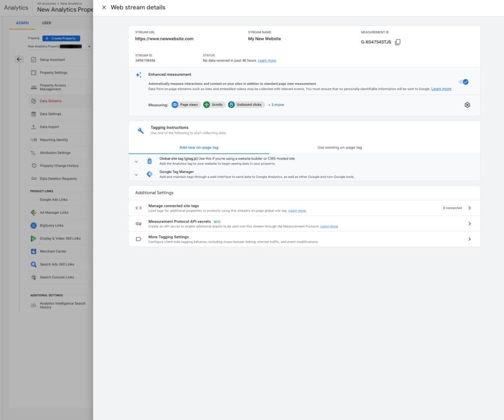Expand the Global site tag instructions

(x=136, y=161)
